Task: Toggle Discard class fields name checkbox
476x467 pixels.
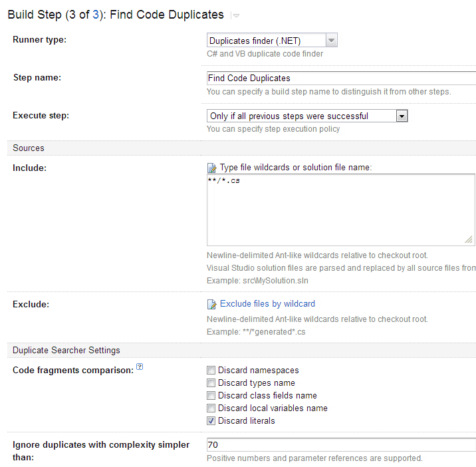Action: 211,396
